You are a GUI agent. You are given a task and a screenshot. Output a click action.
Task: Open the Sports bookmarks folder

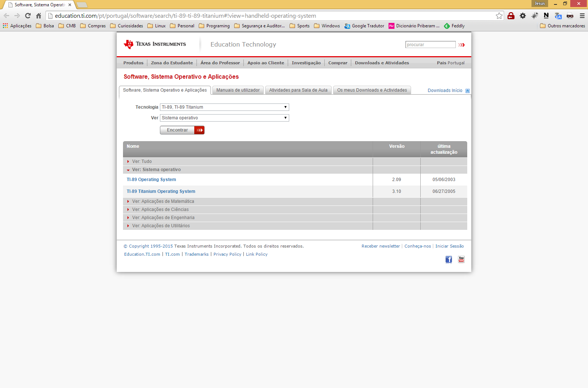point(300,26)
